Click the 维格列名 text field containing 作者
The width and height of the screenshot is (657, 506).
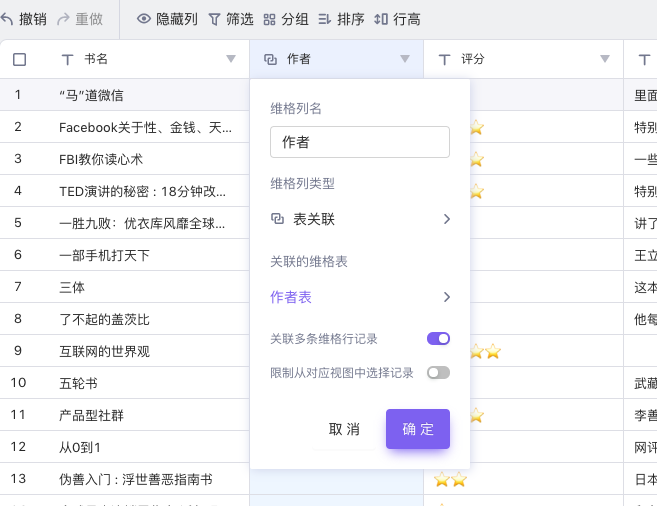click(x=360, y=142)
